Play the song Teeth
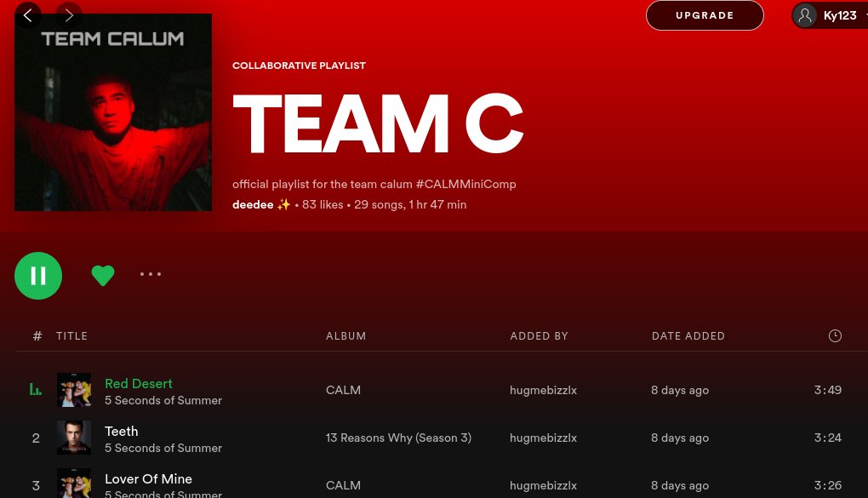868x498 pixels. tap(121, 432)
